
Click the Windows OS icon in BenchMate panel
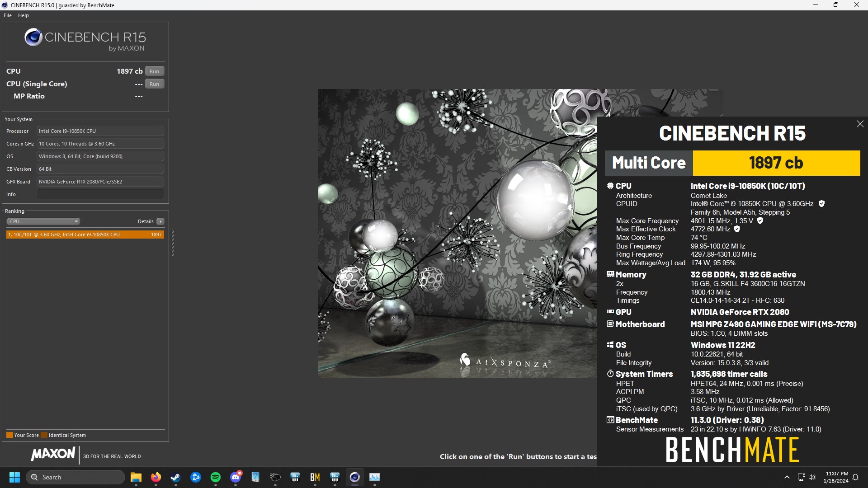pyautogui.click(x=610, y=344)
